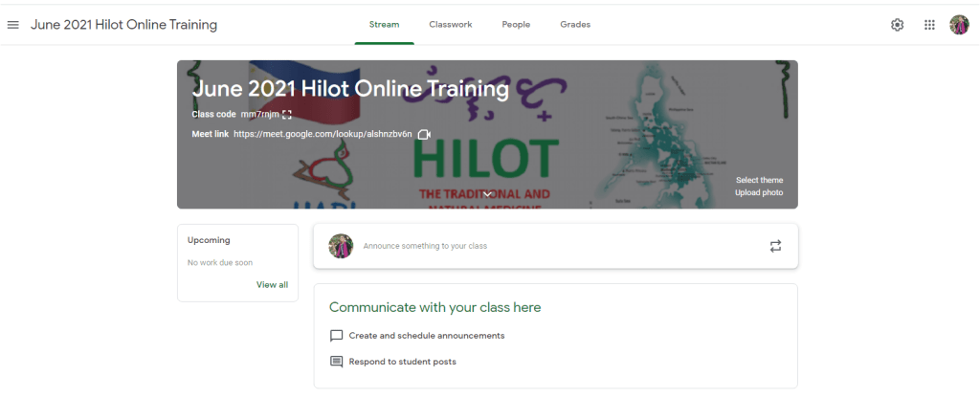This screenshot has height=398, width=980.
Task: Open the Google apps grid
Action: [x=928, y=25]
